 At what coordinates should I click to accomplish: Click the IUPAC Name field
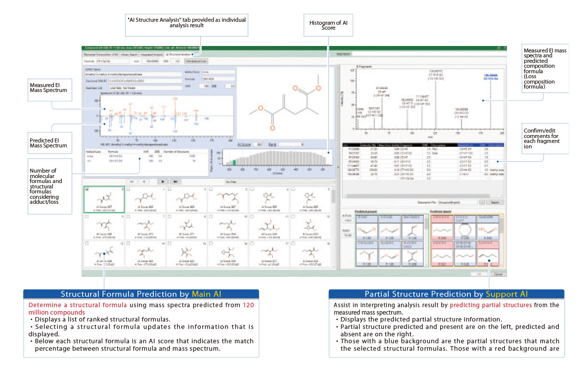(133, 74)
